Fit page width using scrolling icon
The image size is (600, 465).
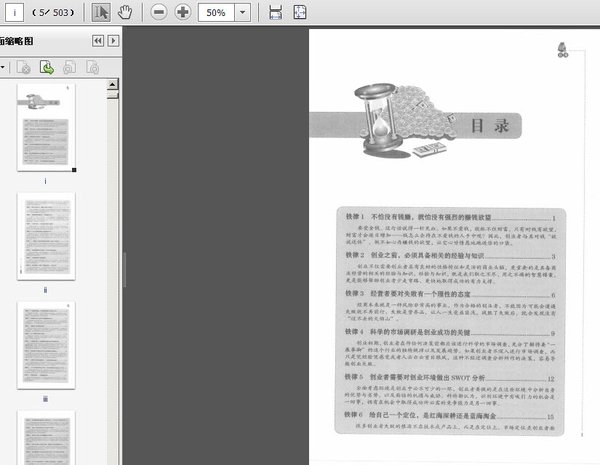tap(276, 13)
